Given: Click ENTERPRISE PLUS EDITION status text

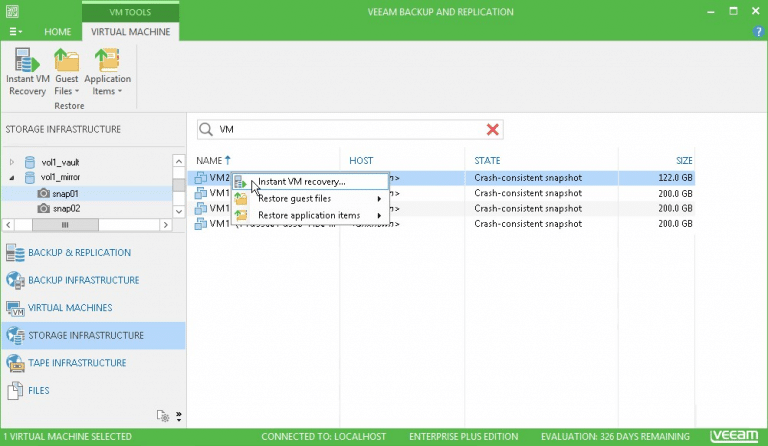Looking at the screenshot, I should click(x=463, y=436).
